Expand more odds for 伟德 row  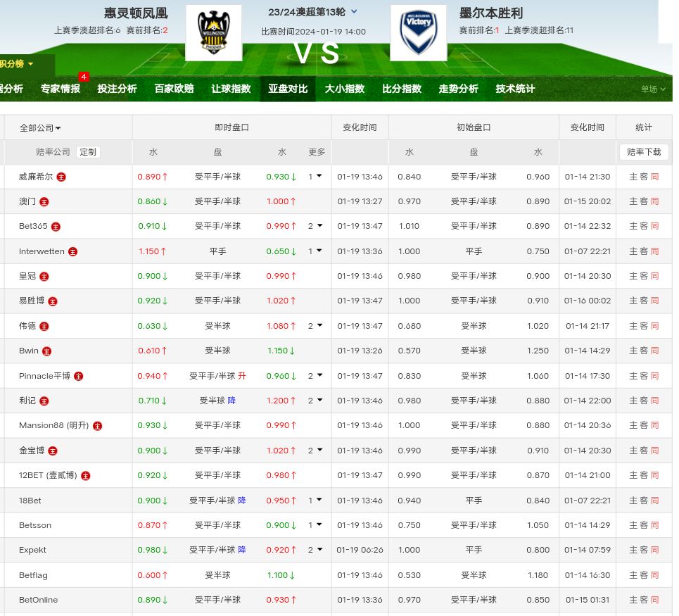click(315, 326)
